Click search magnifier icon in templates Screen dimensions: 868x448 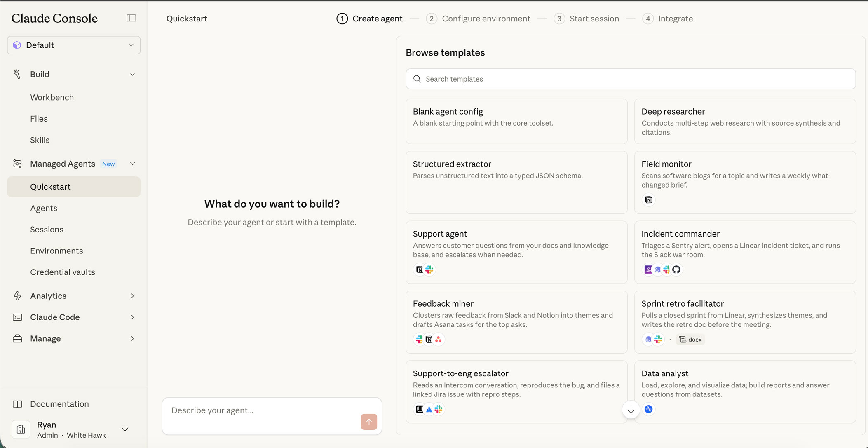click(417, 79)
